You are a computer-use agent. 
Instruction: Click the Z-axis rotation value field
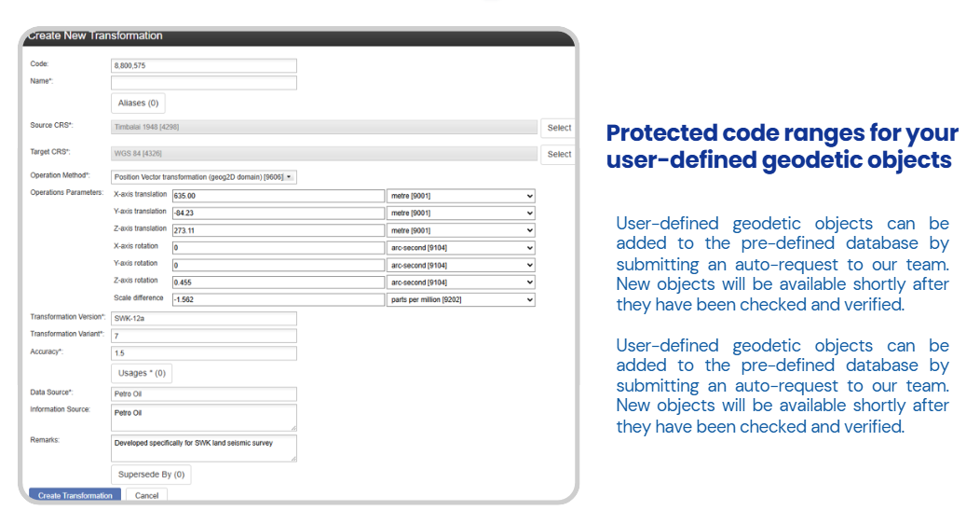click(x=277, y=282)
